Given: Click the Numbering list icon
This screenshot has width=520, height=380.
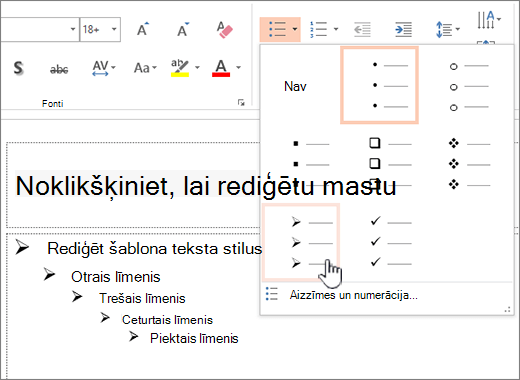Looking at the screenshot, I should (318, 29).
